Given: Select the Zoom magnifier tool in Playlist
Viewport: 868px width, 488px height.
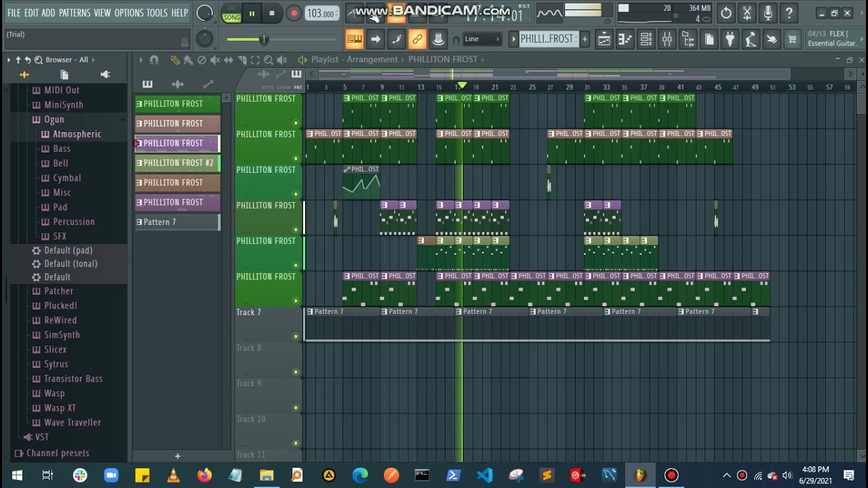Looking at the screenshot, I should [x=269, y=60].
